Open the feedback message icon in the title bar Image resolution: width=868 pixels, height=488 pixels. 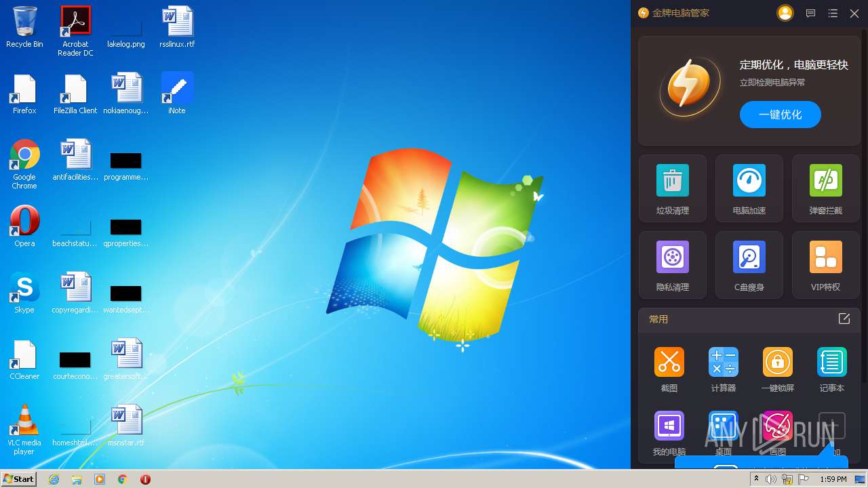(x=810, y=14)
